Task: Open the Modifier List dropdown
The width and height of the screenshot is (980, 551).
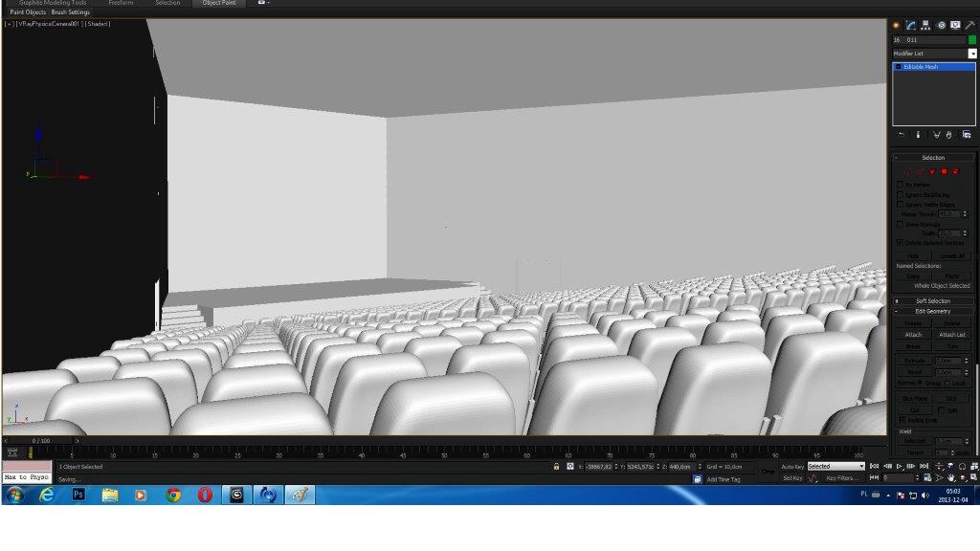Action: coord(972,54)
